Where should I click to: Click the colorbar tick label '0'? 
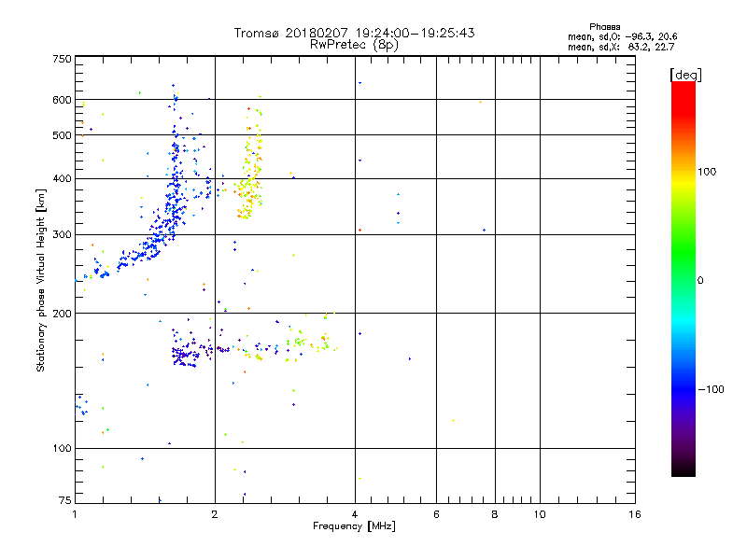tap(700, 281)
